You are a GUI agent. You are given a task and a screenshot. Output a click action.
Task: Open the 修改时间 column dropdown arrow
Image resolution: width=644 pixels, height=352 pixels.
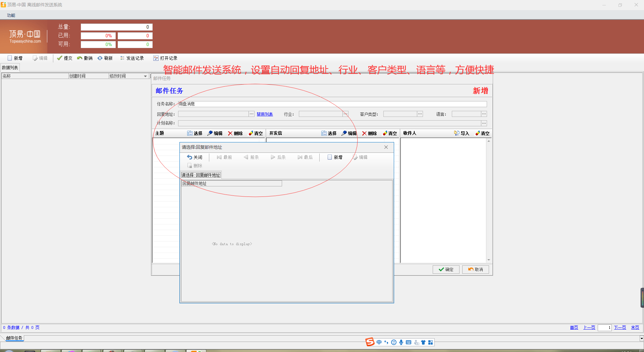(145, 76)
